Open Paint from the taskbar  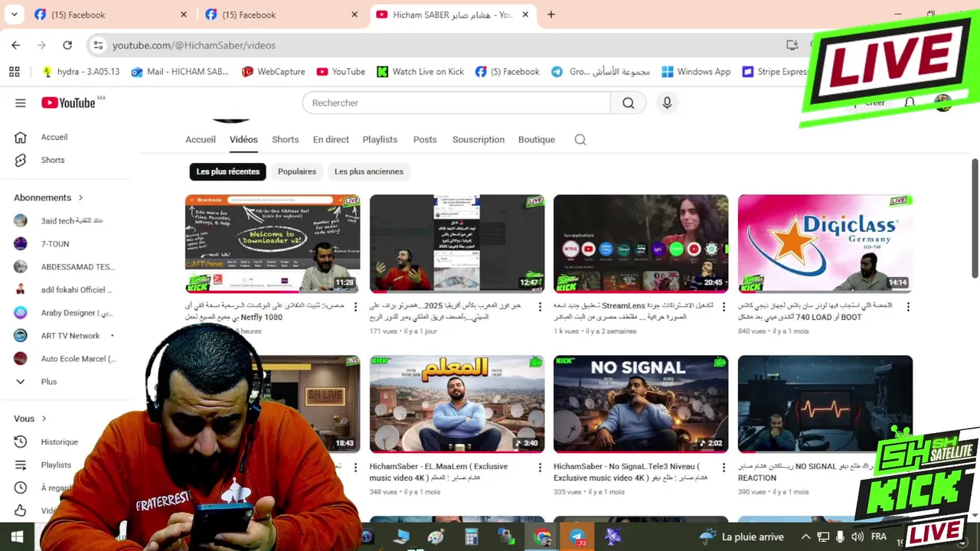(x=436, y=537)
